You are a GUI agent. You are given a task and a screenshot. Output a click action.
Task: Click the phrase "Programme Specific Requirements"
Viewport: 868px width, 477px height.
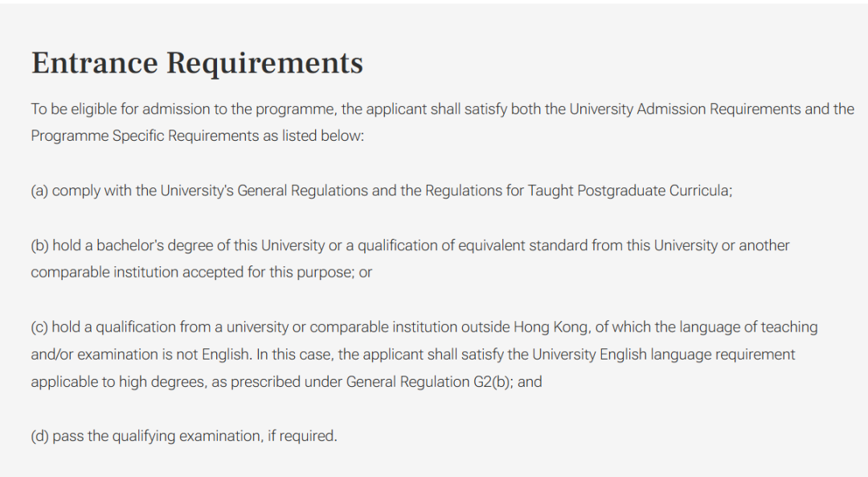145,136
